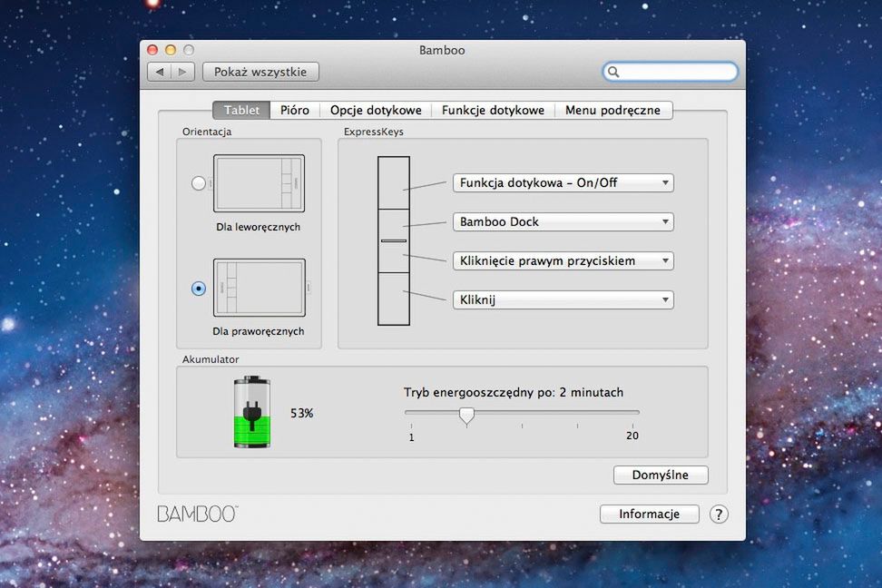Switch to the Tablet tab
The image size is (882, 588).
[242, 111]
